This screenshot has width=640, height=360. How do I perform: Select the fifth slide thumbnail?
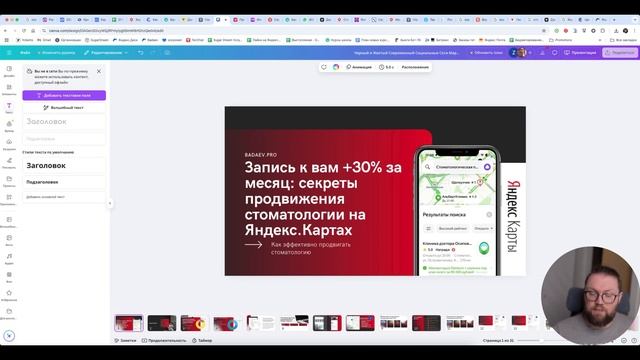[261, 323]
